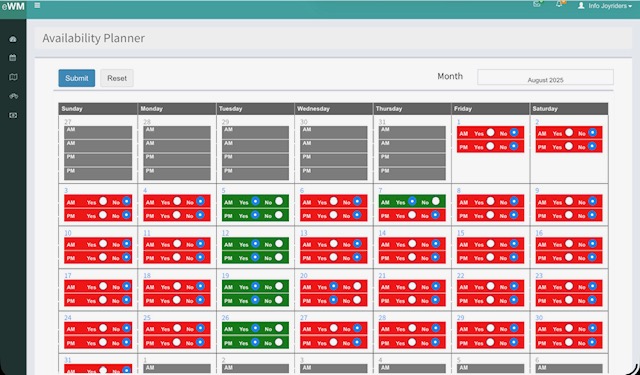Click the Availability Planner page title
This screenshot has width=640, height=375.
[x=93, y=38]
